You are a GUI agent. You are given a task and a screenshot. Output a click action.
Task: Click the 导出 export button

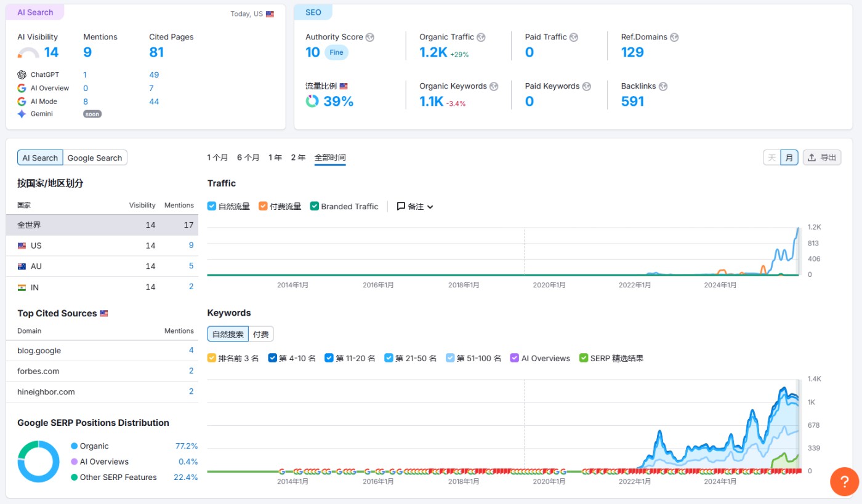(x=822, y=158)
